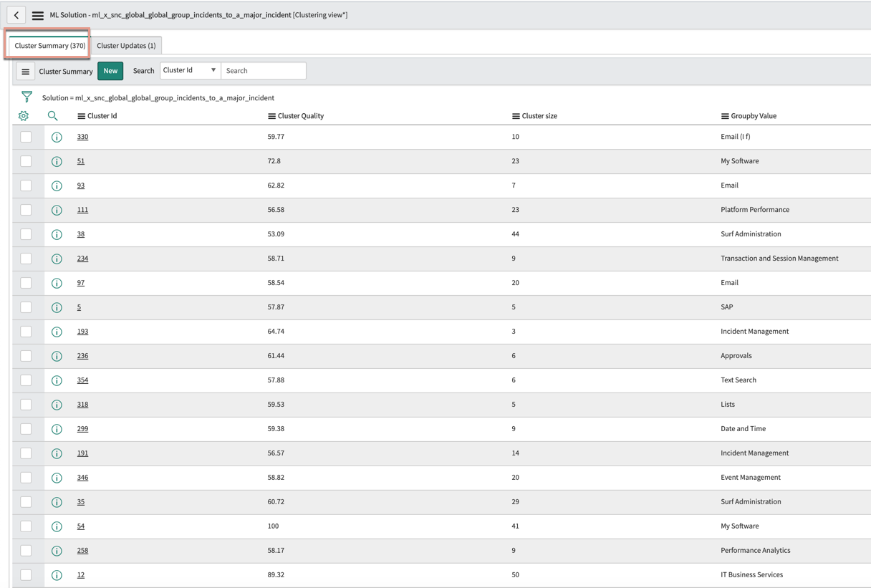Preview record info for cluster 51
Viewport: 871px width, 588px height.
57,161
